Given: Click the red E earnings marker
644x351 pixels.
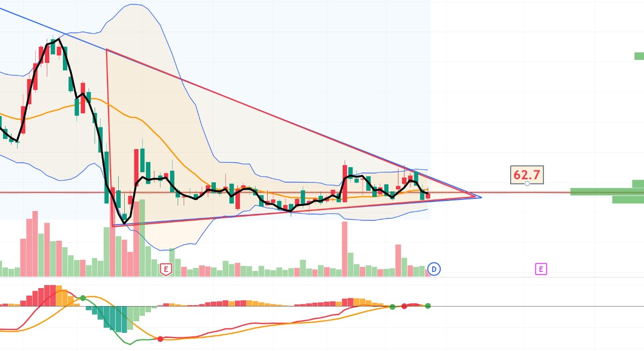Looking at the screenshot, I should coord(166,269).
